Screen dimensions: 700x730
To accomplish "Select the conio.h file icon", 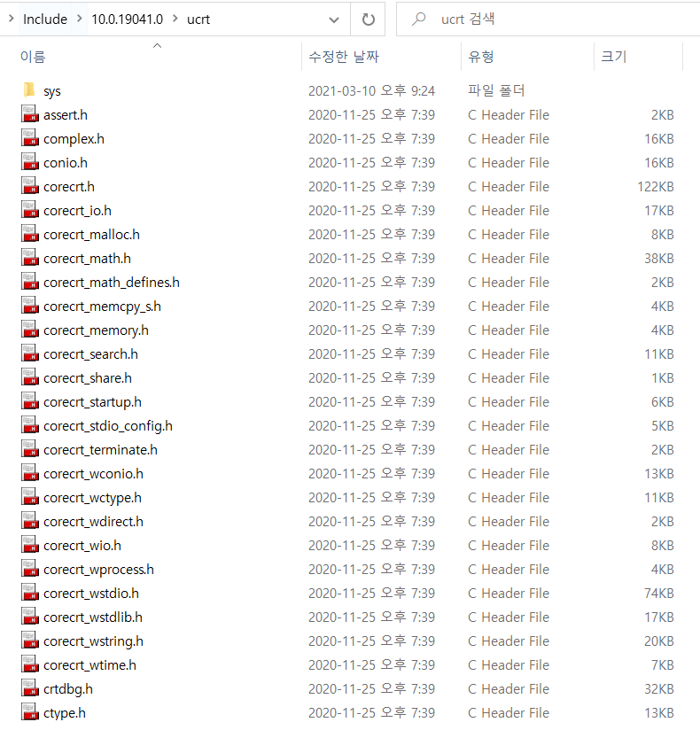I will 30,162.
